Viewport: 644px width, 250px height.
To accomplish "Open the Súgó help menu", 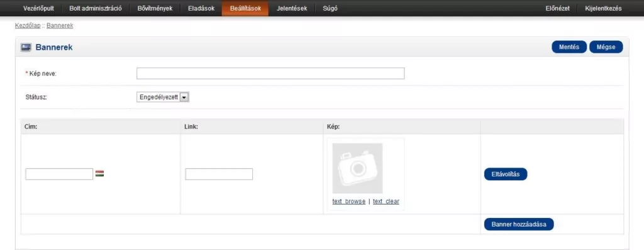I will coord(330,8).
